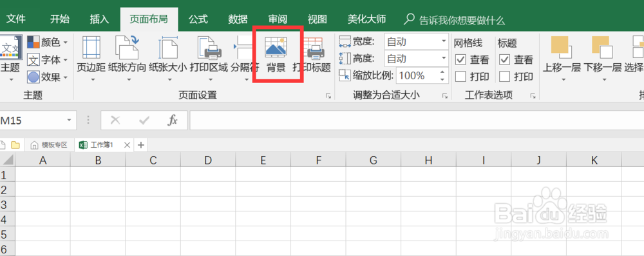Screen dimensions: 644x256
Task: Click into the formula bar
Action: [417, 120]
